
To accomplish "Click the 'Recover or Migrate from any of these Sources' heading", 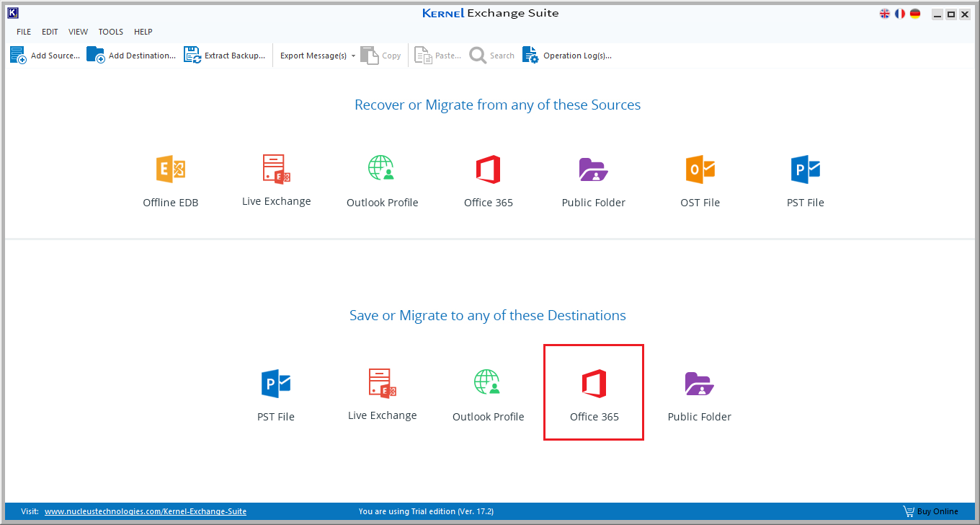I will click(x=497, y=105).
